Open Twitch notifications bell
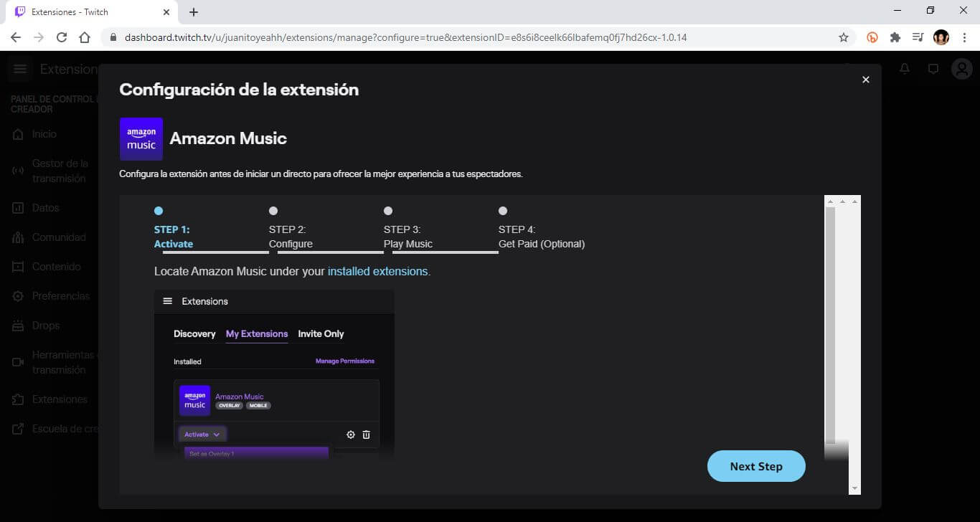The height and width of the screenshot is (522, 980). click(905, 69)
